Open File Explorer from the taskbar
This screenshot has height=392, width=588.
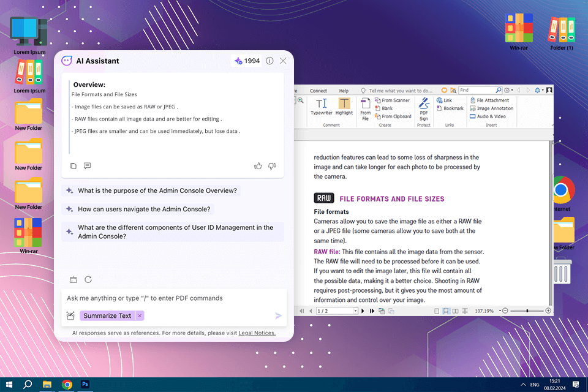point(47,385)
